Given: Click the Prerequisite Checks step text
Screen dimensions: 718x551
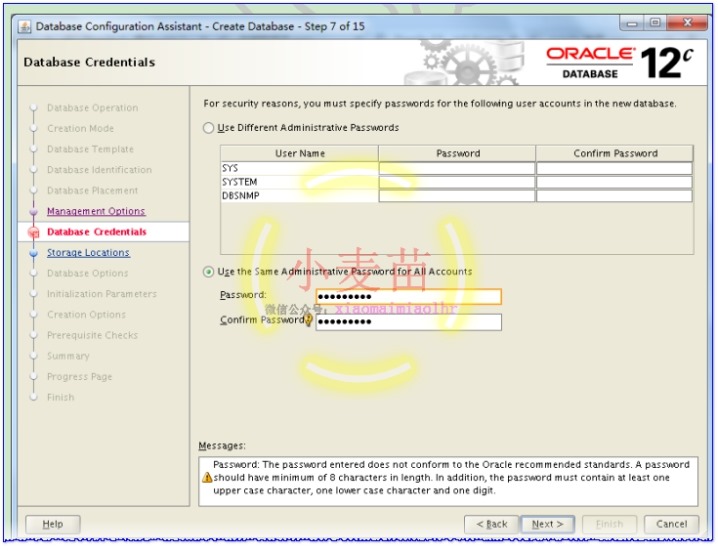Looking at the screenshot, I should (x=92, y=335).
